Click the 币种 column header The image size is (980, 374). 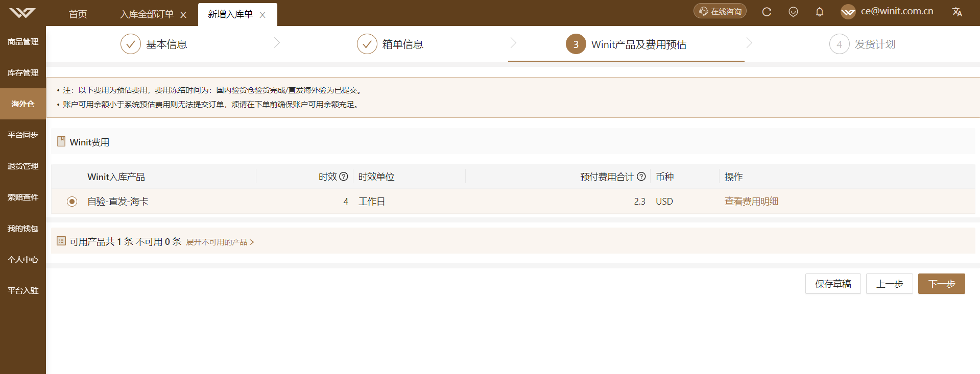coord(665,177)
